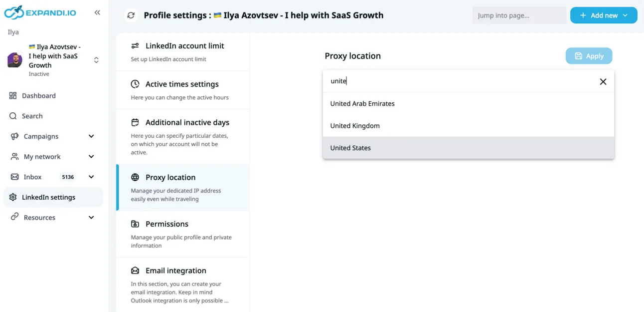Screen dimensions: 644x312
Task: Expand the Campaigns chevron
Action: click(x=91, y=136)
